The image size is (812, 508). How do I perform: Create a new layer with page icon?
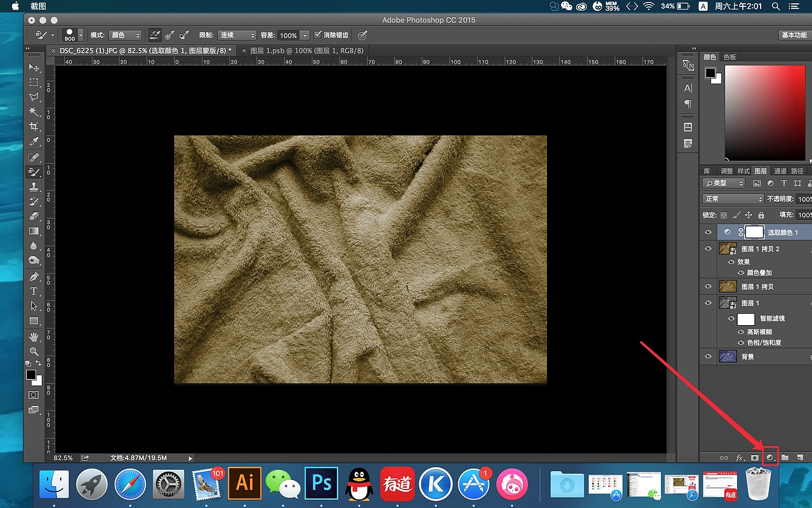point(800,457)
